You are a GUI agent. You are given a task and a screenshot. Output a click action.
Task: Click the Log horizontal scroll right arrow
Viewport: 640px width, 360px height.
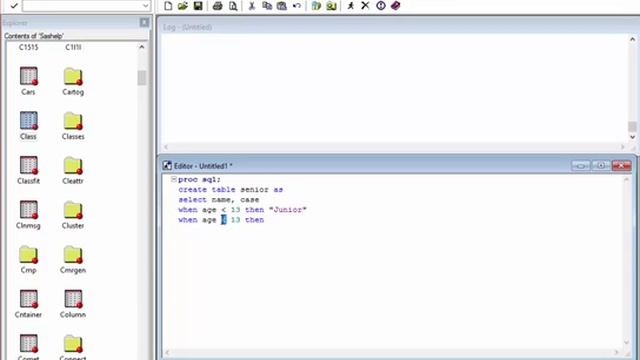[623, 147]
